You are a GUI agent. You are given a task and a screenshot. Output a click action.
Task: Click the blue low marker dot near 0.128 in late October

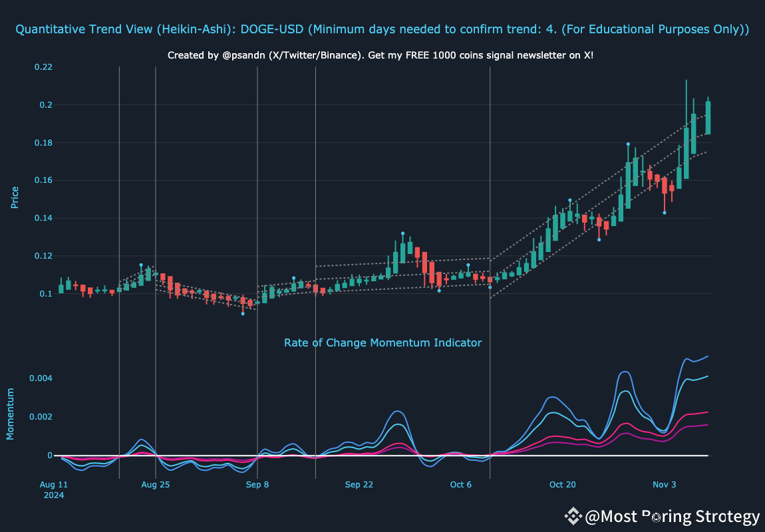(599, 239)
